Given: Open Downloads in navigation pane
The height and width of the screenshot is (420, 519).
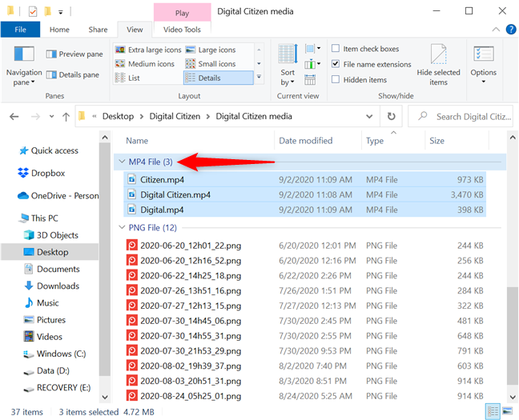Looking at the screenshot, I should coord(51,286).
